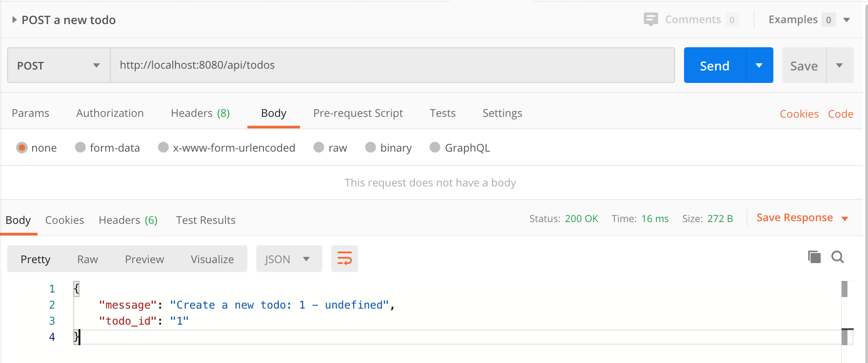Select the GraphQL body type

coord(435,148)
